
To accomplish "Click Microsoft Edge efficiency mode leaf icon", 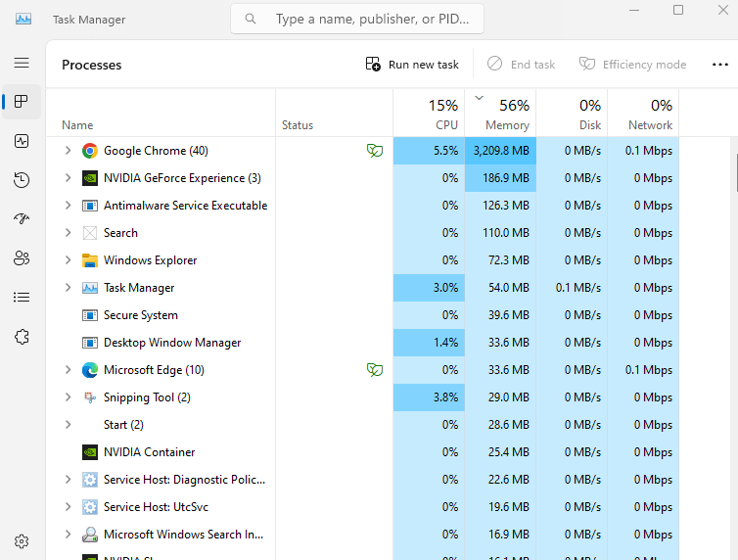I will 375,370.
